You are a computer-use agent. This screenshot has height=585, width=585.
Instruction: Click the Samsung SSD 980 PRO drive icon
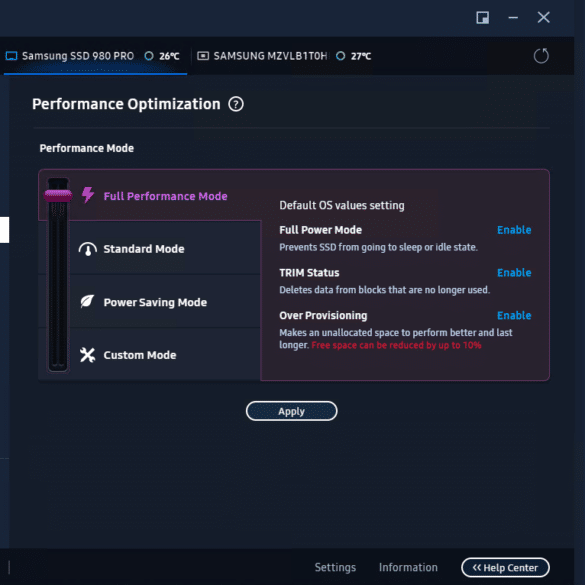(x=11, y=56)
